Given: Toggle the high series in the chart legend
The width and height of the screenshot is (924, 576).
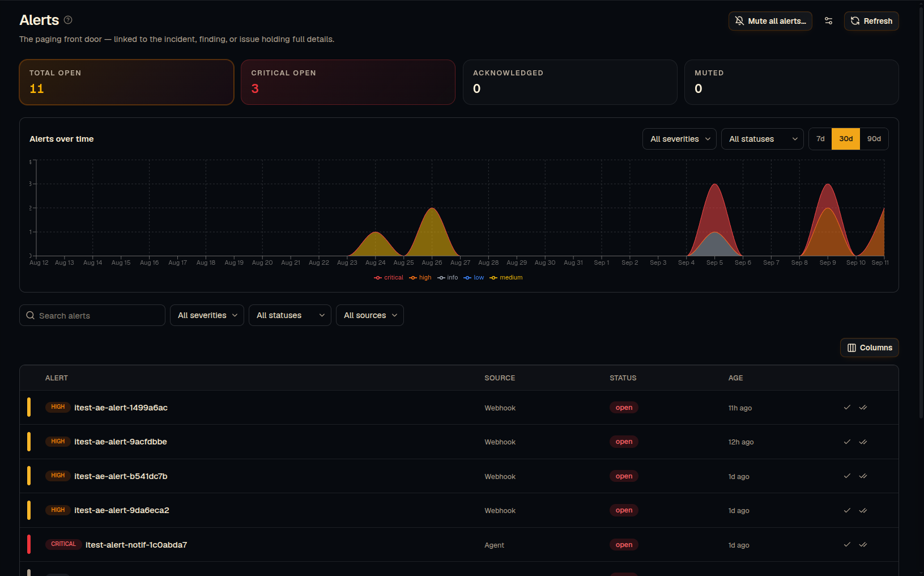Looking at the screenshot, I should point(420,278).
